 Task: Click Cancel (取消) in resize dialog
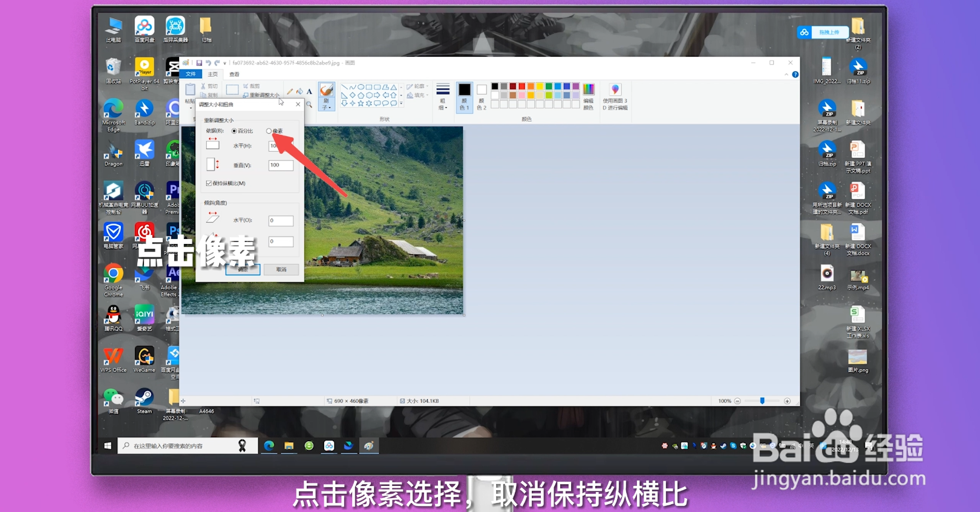click(x=281, y=269)
